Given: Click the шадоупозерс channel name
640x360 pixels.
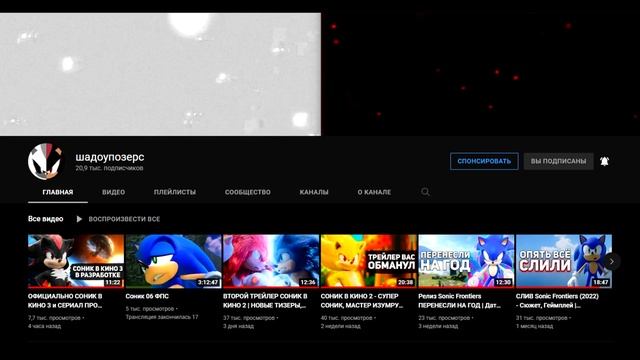Looking at the screenshot, I should (x=110, y=157).
